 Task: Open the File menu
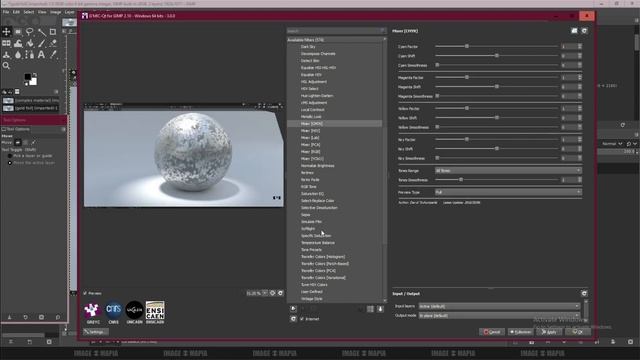pos(6,12)
